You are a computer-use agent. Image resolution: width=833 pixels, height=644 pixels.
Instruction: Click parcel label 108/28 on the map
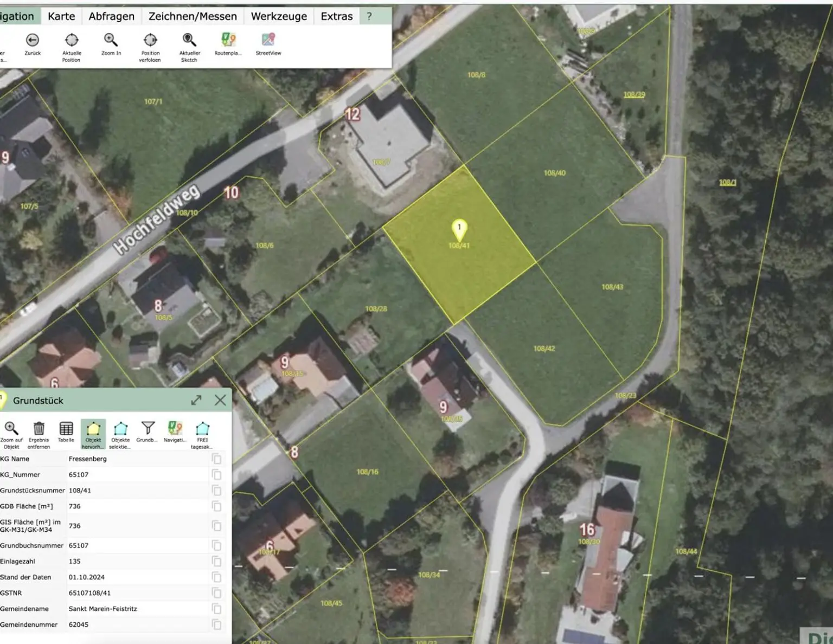(376, 308)
